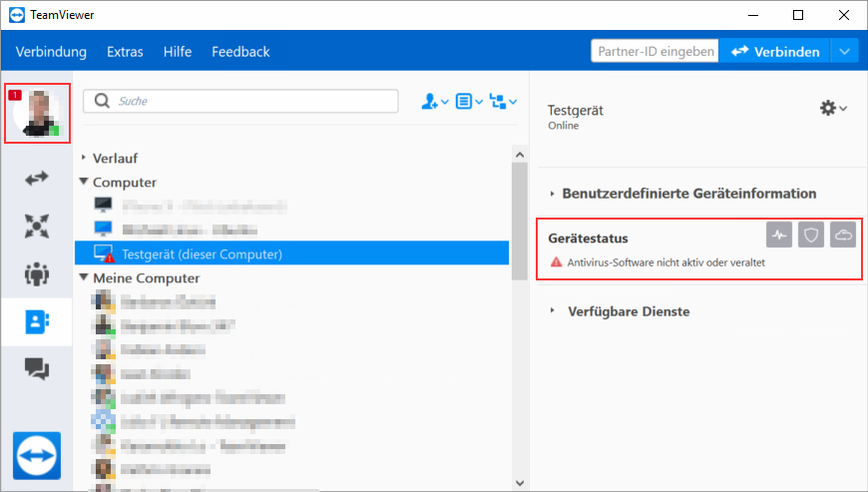Viewport: 868px width, 492px height.
Task: Click the endpoint protection shield icon
Action: click(811, 235)
